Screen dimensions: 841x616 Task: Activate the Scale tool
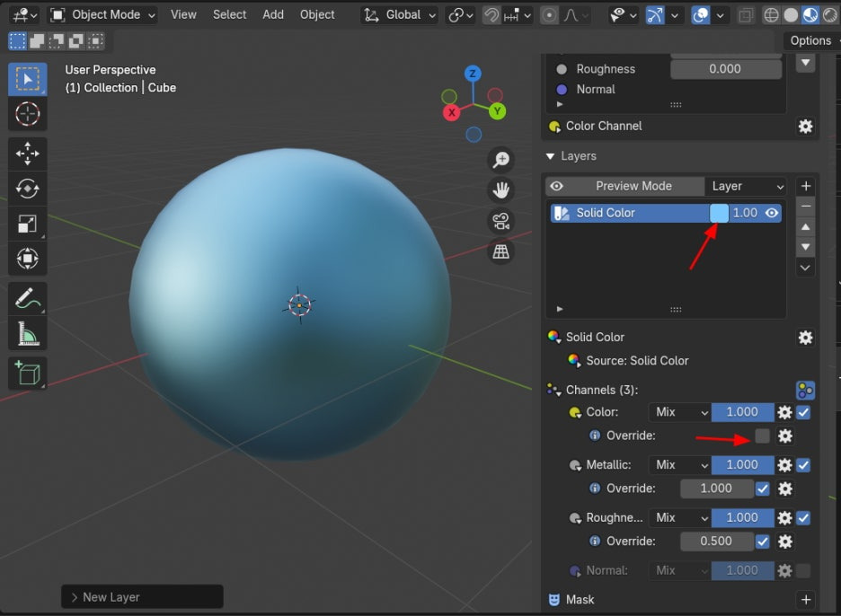tap(27, 224)
